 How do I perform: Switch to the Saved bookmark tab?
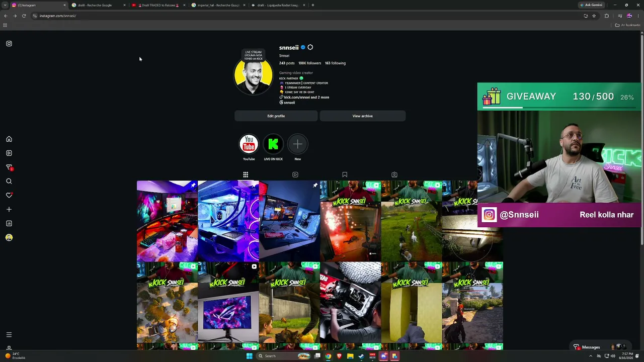pos(345,175)
